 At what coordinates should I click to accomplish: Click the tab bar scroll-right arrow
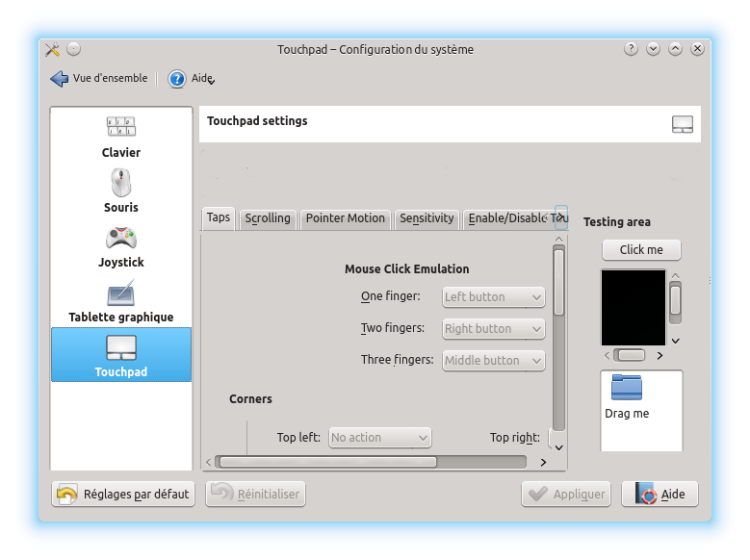(x=561, y=217)
